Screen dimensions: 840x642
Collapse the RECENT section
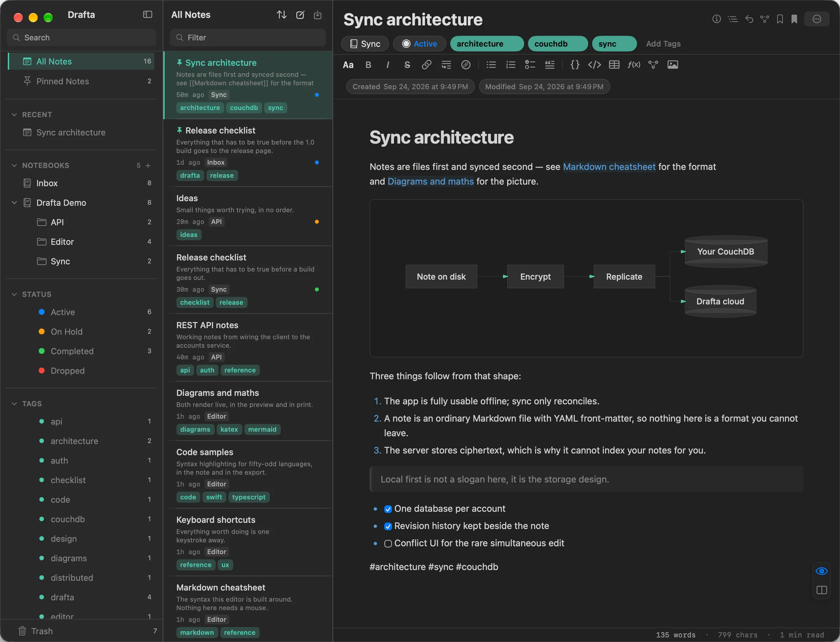pos(14,115)
